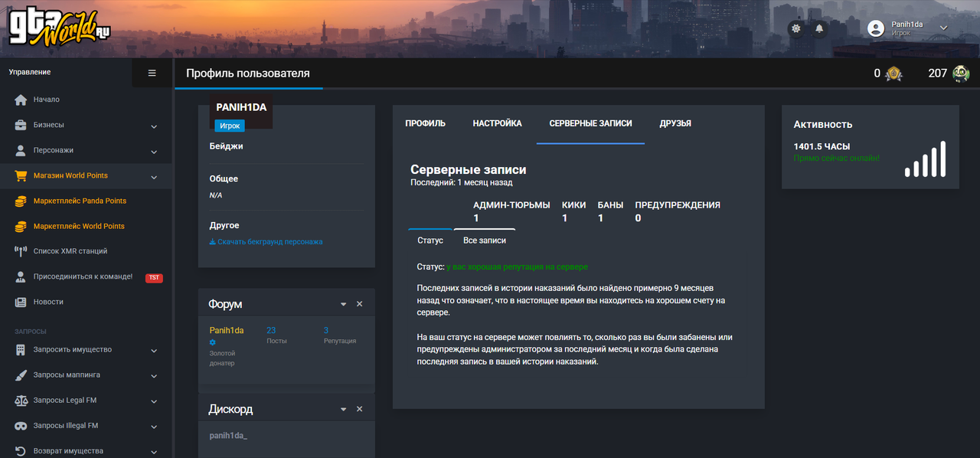Click the scales icon for Запросы Legal FM
The width and height of the screenshot is (980, 458).
(x=21, y=401)
